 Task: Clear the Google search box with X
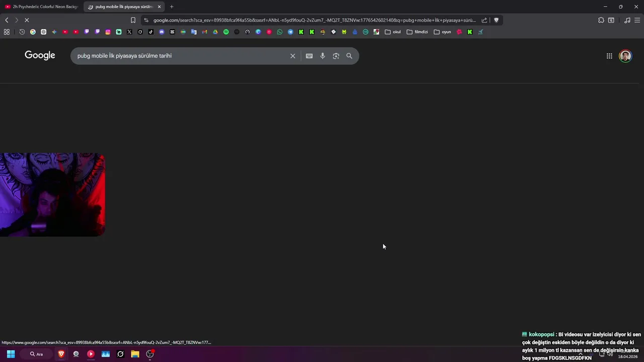click(292, 56)
